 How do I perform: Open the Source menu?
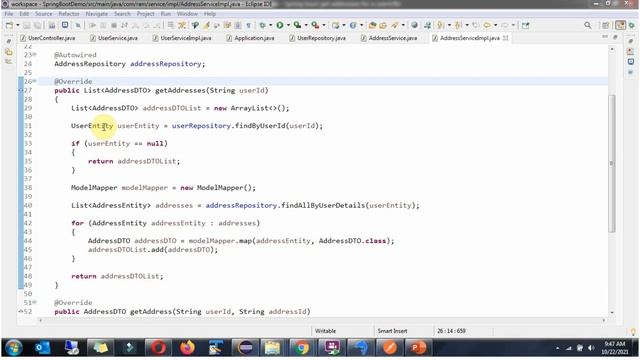tap(44, 14)
